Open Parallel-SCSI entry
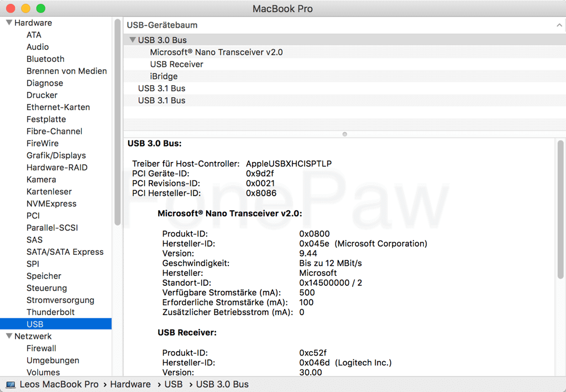The width and height of the screenshot is (566, 392). pyautogui.click(x=53, y=228)
